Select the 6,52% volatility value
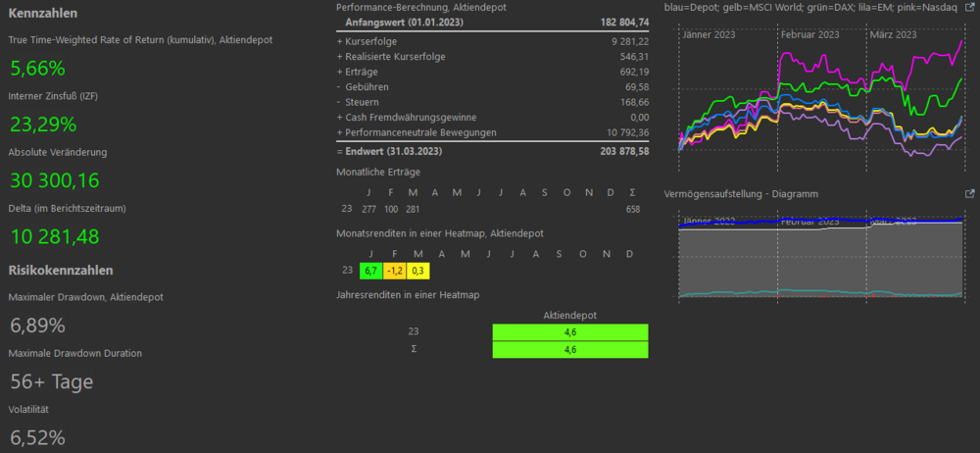The image size is (980, 453). coord(37,438)
